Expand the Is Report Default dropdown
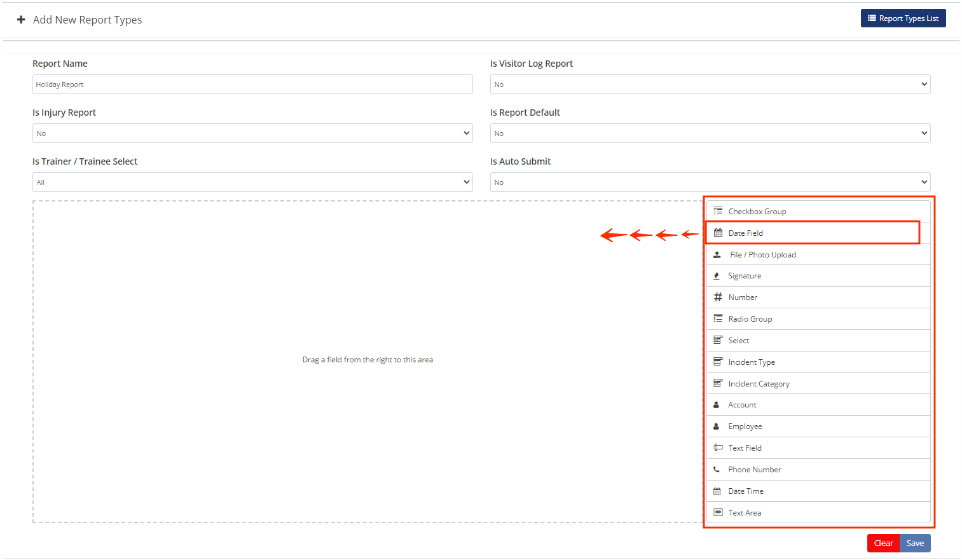The width and height of the screenshot is (962, 560). 710,133
